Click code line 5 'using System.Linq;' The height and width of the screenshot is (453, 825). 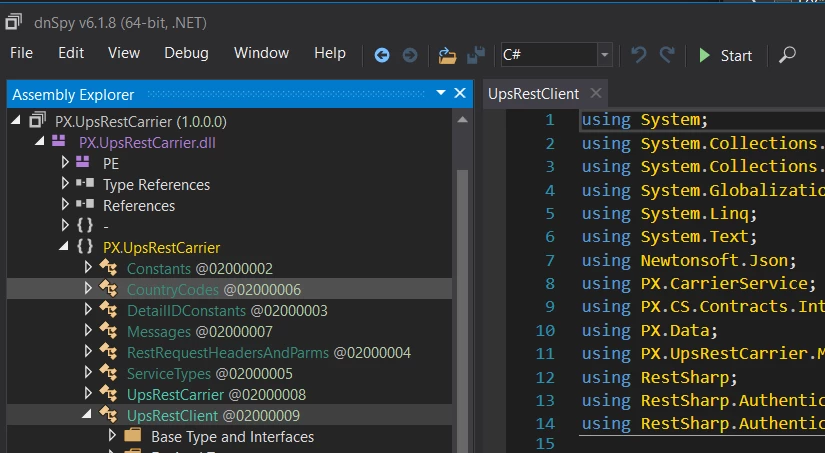[669, 213]
